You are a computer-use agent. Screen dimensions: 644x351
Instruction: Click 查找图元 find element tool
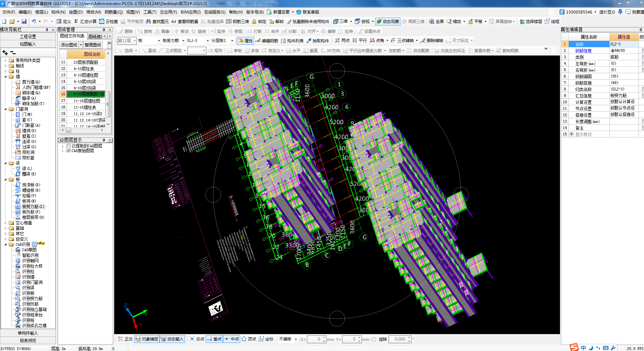[157, 21]
